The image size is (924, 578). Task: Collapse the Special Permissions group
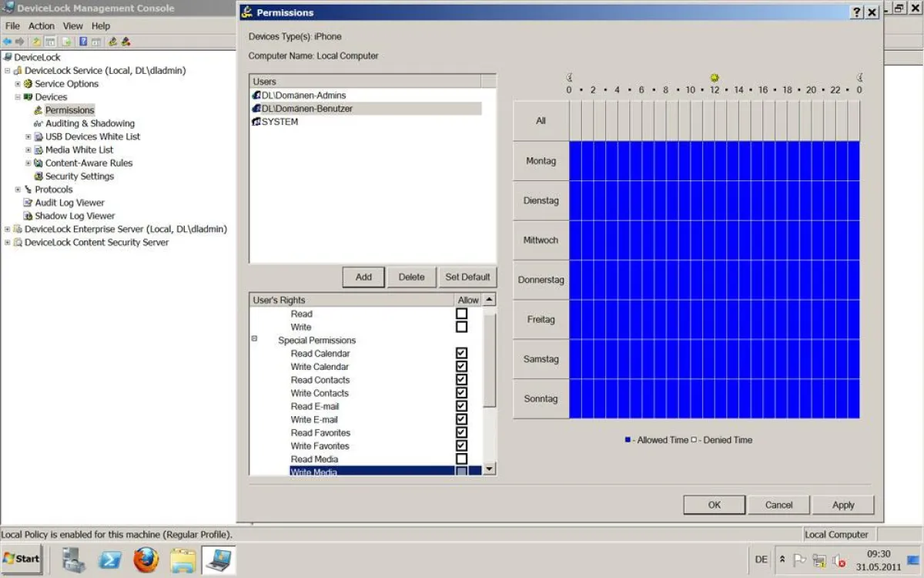point(254,339)
